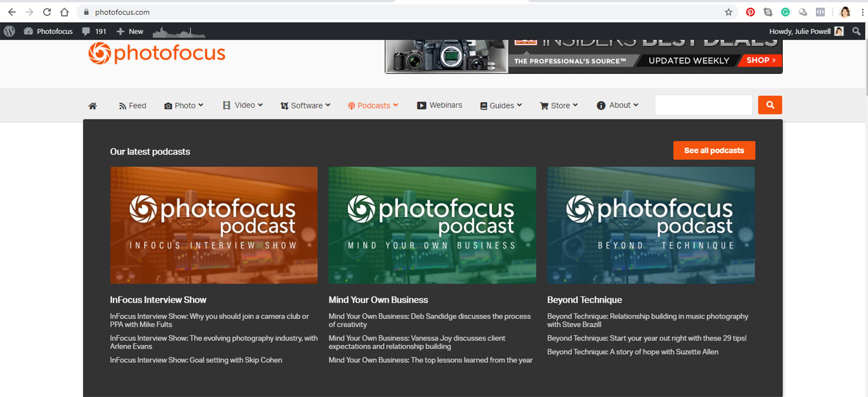Click the Grammarly extension icon

click(x=785, y=12)
